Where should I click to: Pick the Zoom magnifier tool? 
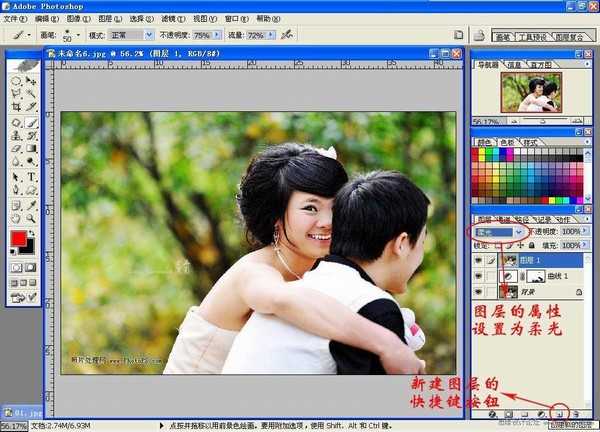pyautogui.click(x=32, y=219)
